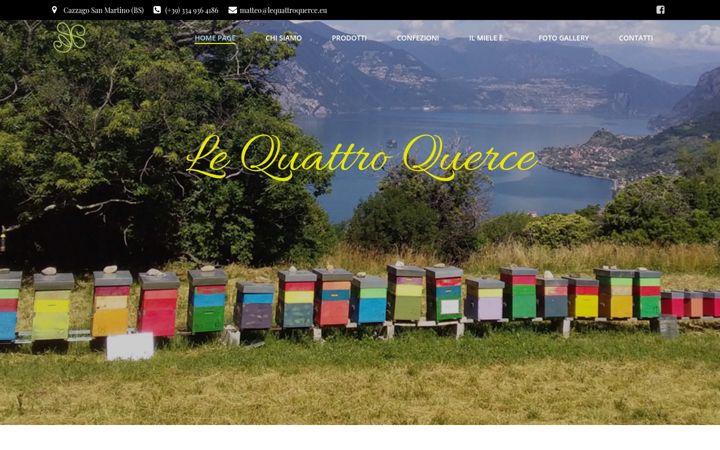Click the phone number (+39) 334 936 4186
This screenshot has width=720, height=450.
point(191,10)
